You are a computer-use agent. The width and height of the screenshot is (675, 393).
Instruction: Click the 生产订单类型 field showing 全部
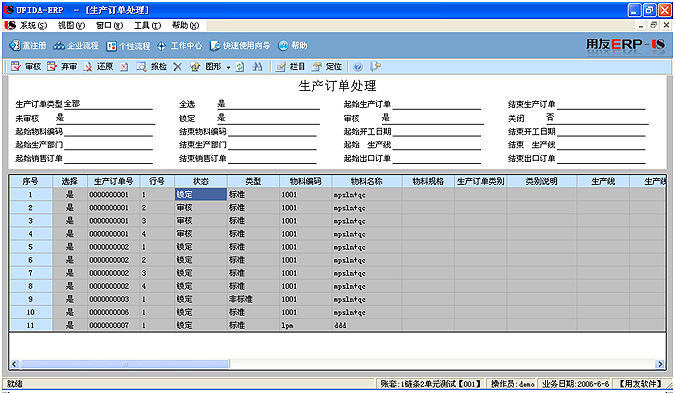coord(108,105)
